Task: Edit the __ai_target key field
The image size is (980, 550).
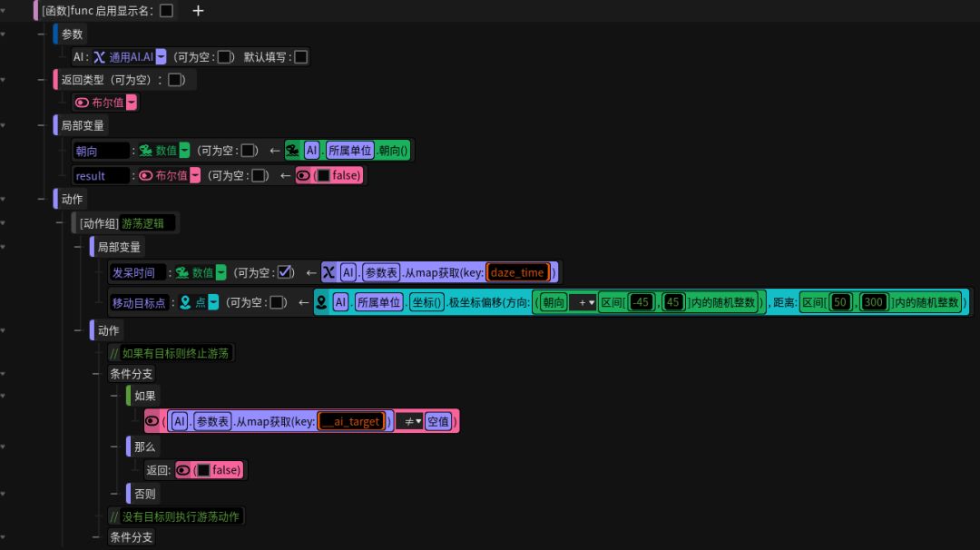Action: [x=351, y=421]
